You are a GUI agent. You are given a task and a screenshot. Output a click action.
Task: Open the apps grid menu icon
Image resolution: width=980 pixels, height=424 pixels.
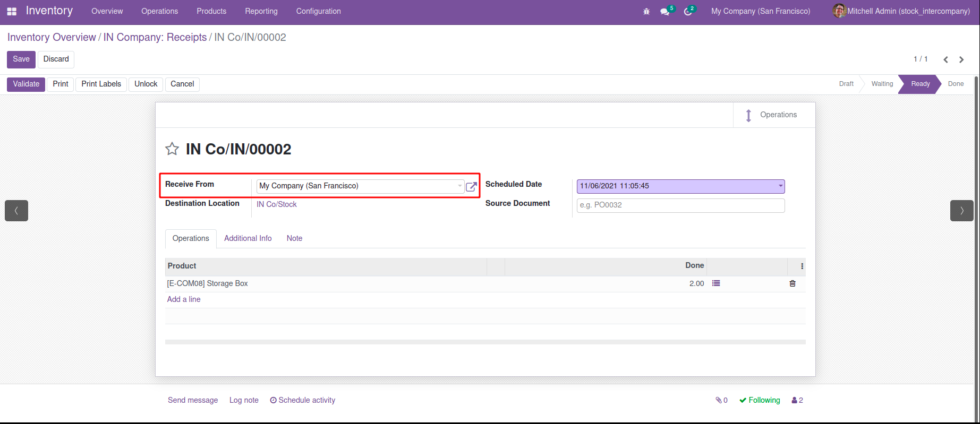[x=12, y=11]
